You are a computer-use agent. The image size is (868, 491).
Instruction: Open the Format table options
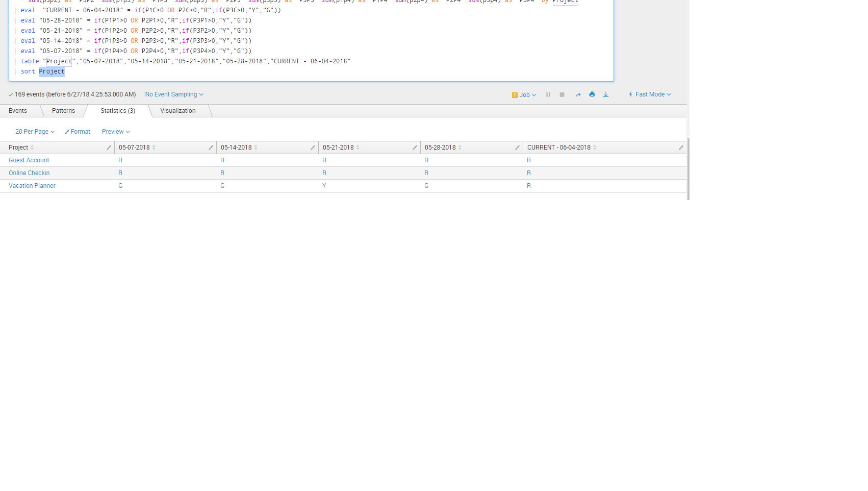tap(78, 132)
